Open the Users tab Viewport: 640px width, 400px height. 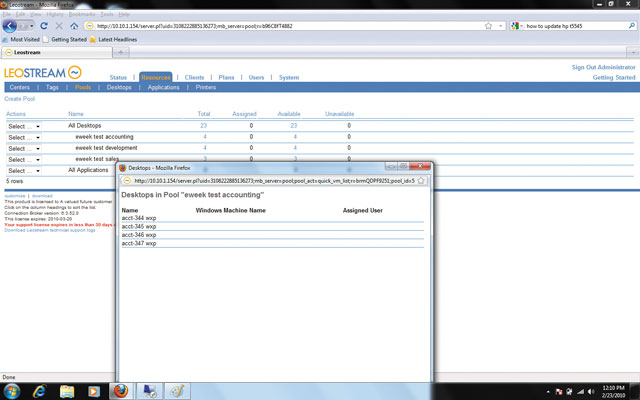(256, 78)
